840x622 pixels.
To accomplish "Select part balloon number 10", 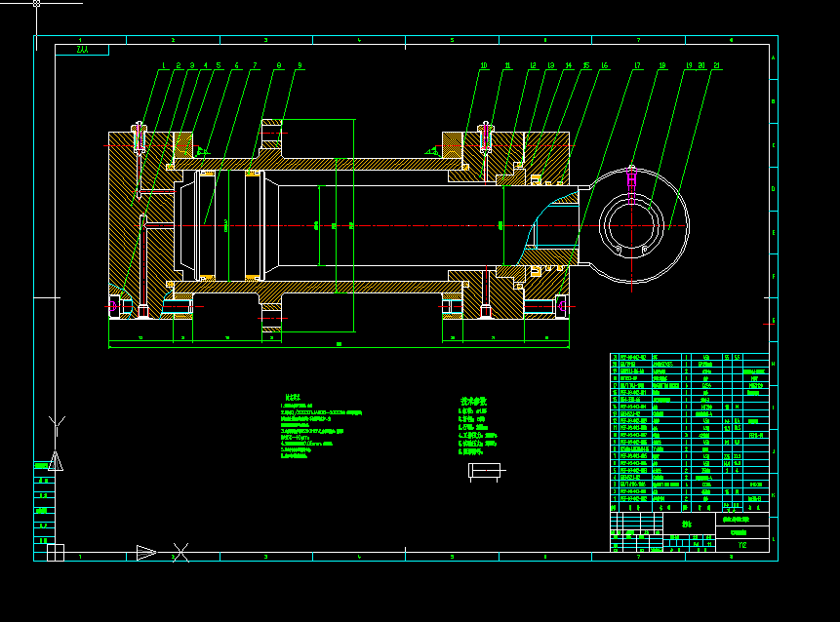I will click(484, 66).
